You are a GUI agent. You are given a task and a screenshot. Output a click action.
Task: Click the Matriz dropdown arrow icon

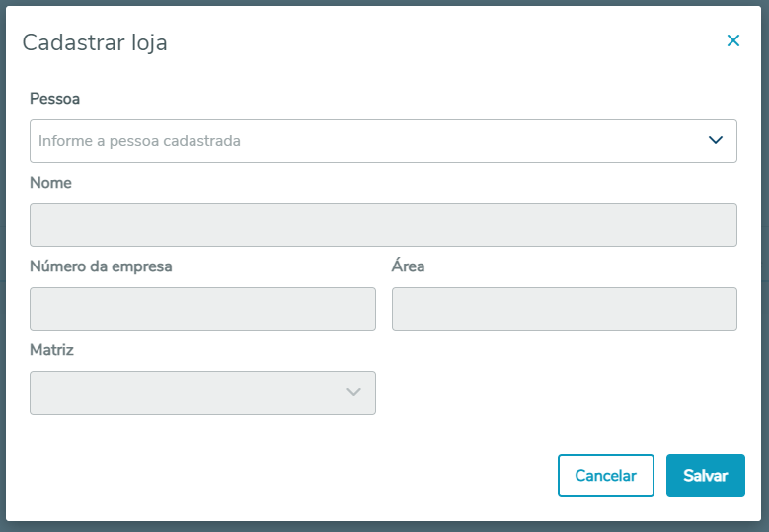tap(354, 393)
